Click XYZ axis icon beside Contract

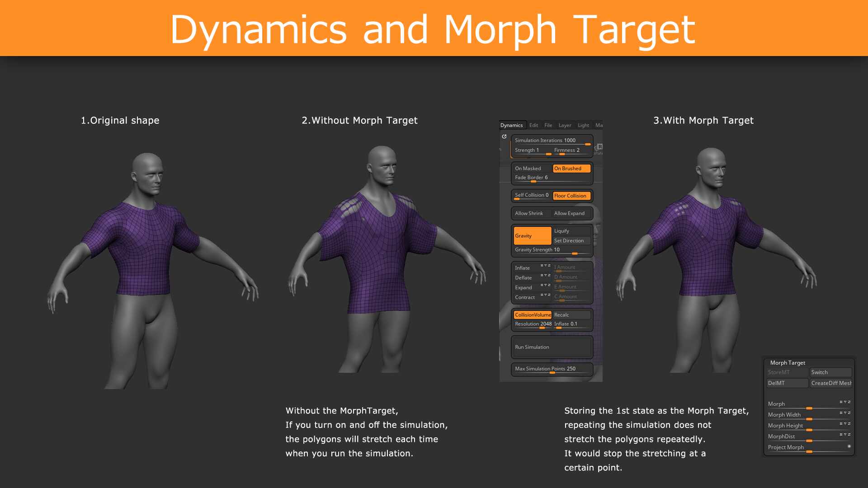coord(546,295)
